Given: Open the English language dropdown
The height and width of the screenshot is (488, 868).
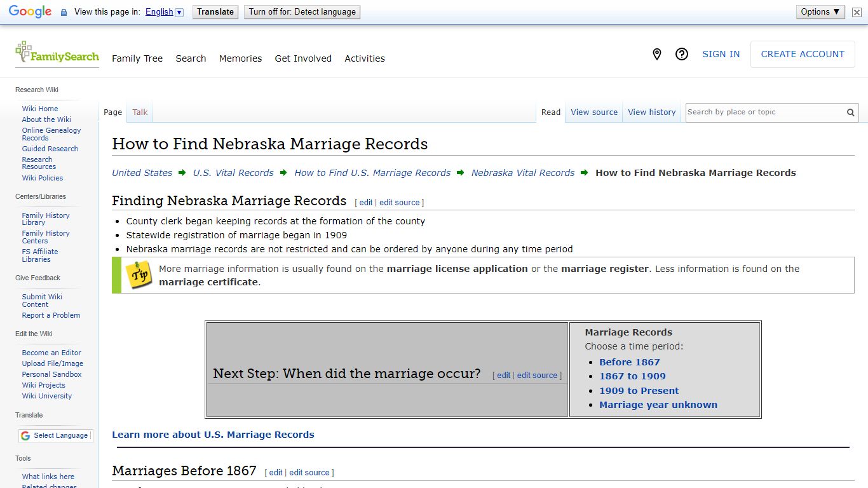Looking at the screenshot, I should pos(164,12).
